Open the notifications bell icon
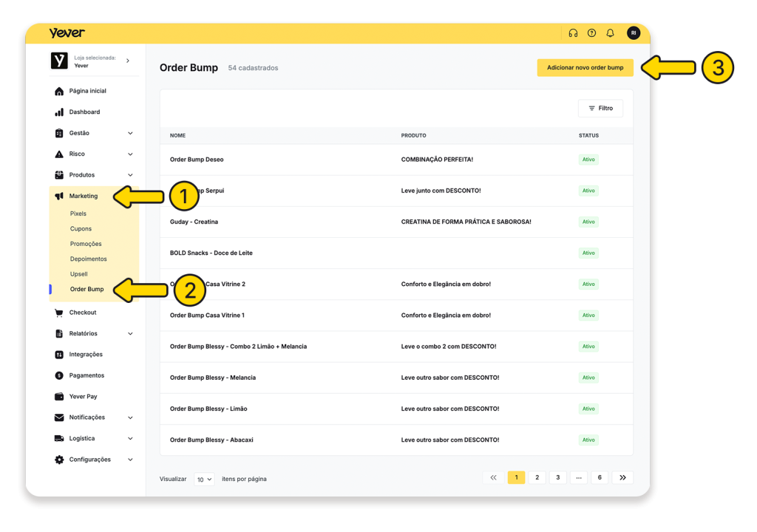The height and width of the screenshot is (532, 757). point(610,33)
